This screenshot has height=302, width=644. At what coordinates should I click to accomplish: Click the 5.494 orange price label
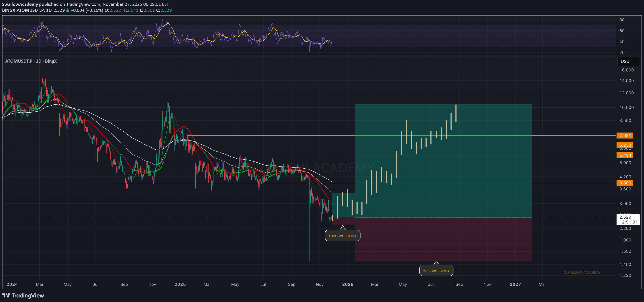point(625,155)
